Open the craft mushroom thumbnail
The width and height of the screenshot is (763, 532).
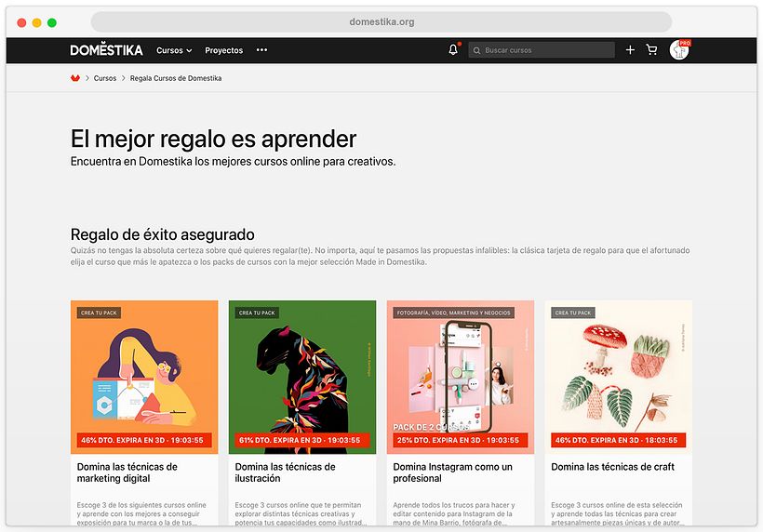619,377
